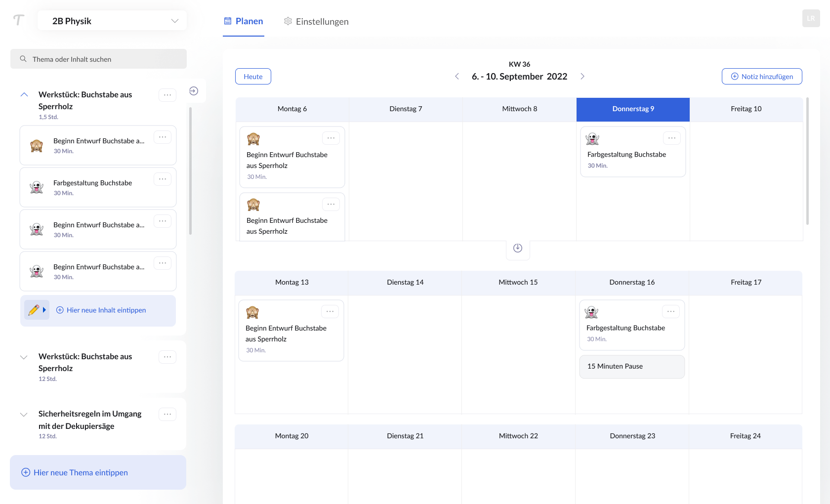Viewport: 830px width, 504px height.
Task: Click the 15 Minuten Pause note
Action: point(632,367)
